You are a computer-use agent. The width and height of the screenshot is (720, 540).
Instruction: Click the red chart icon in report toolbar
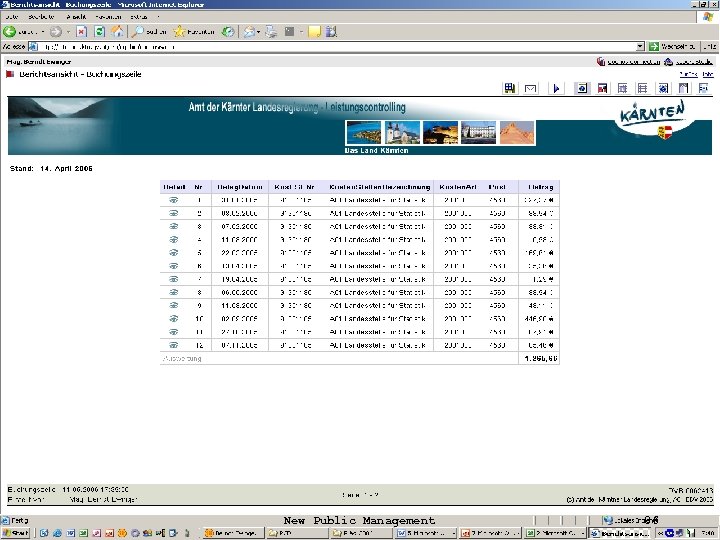(602, 88)
